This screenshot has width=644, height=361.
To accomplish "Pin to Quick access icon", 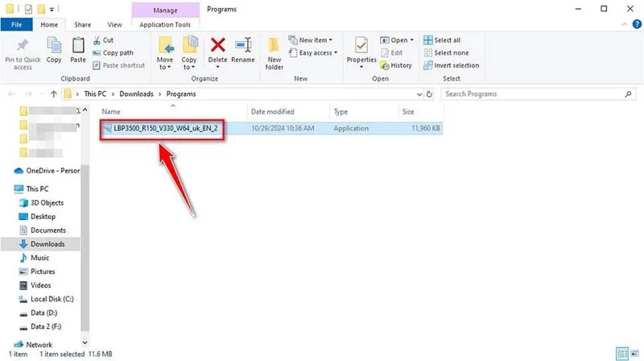I will click(x=23, y=53).
